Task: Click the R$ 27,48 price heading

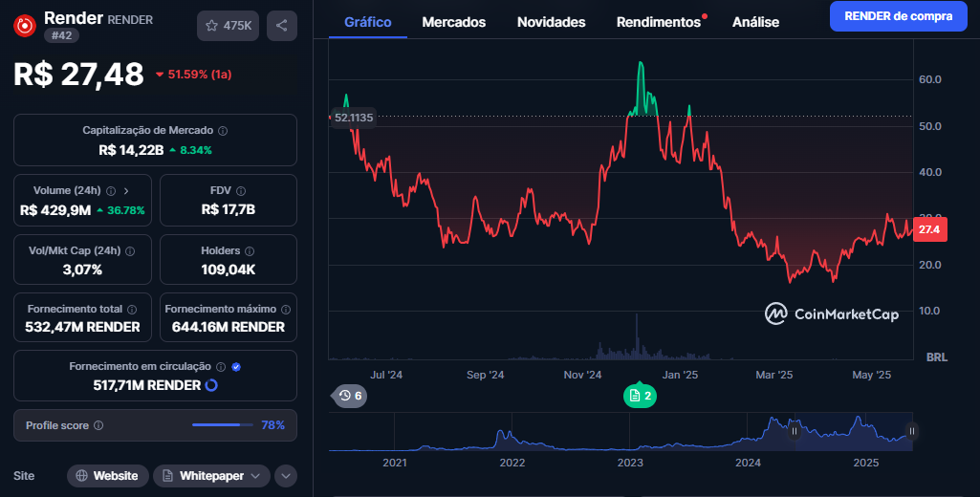Action: [78, 75]
